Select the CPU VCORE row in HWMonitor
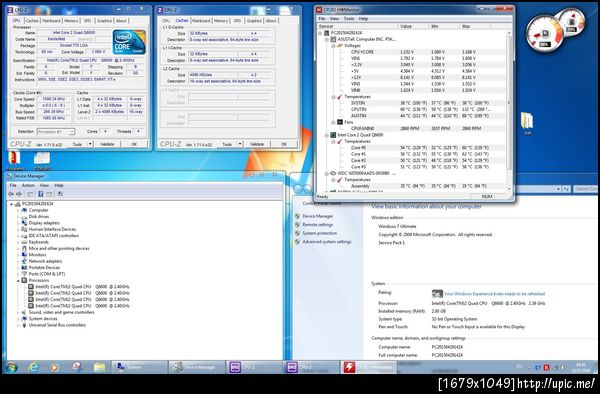This screenshot has height=394, width=600. point(414,52)
